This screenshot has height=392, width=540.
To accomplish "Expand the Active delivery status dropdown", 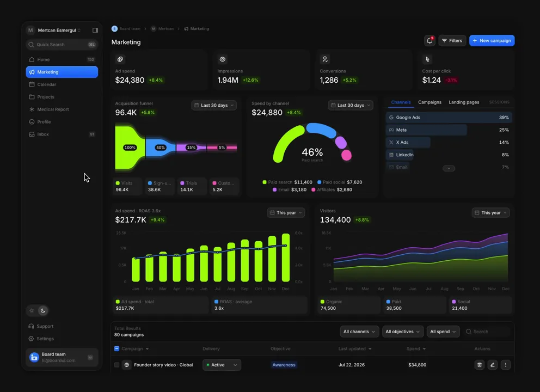I will pyautogui.click(x=222, y=365).
